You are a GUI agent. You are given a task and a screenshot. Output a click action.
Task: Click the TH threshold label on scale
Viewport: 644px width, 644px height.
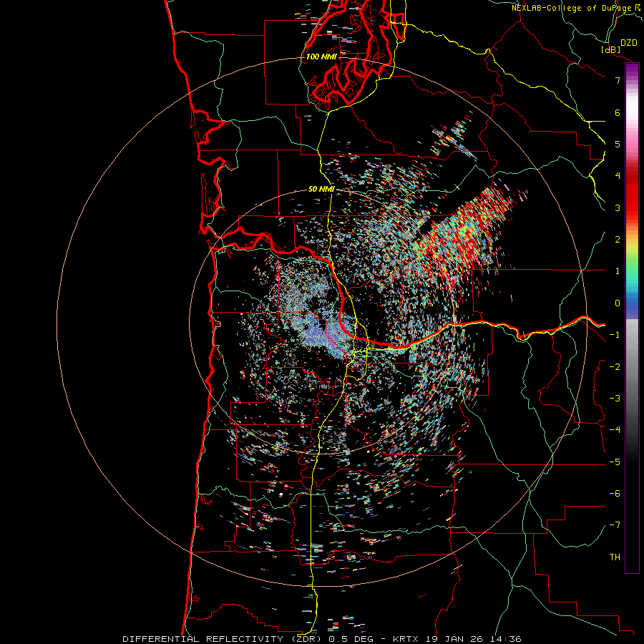(x=615, y=557)
